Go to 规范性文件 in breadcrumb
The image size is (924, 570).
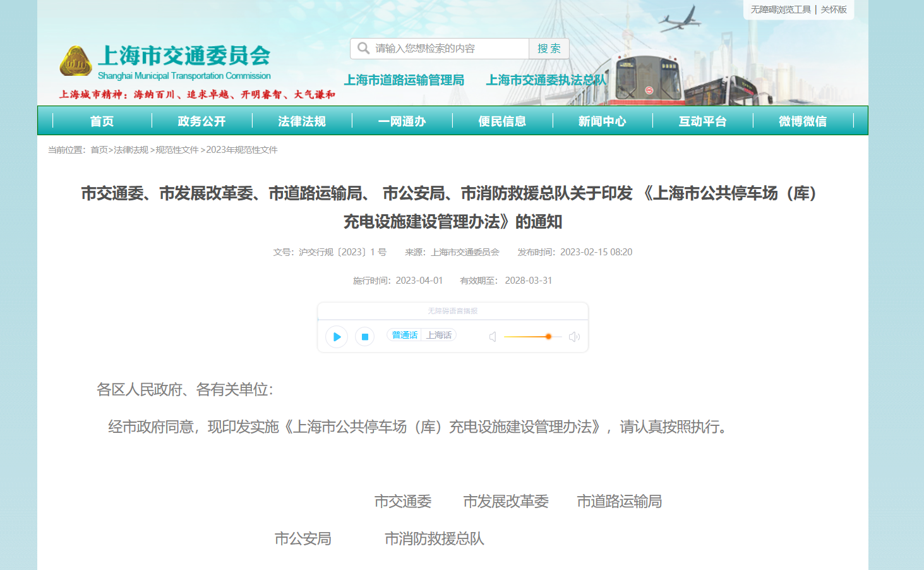click(x=177, y=150)
